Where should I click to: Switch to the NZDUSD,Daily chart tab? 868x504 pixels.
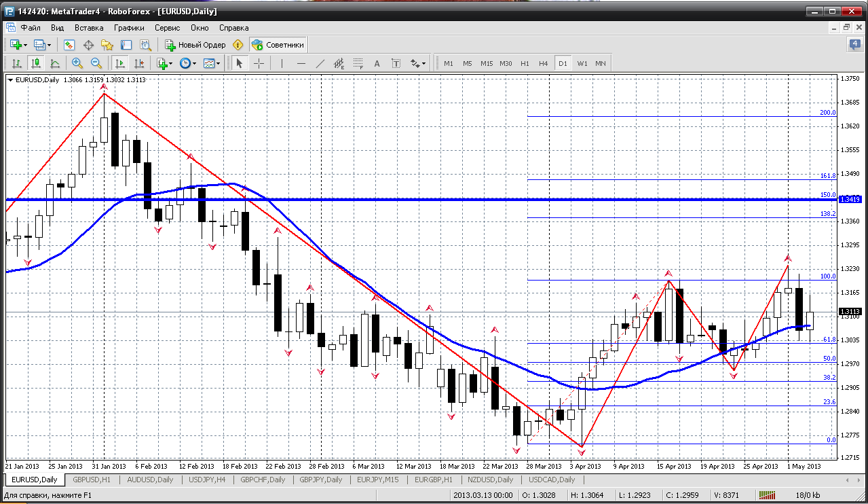(x=490, y=480)
